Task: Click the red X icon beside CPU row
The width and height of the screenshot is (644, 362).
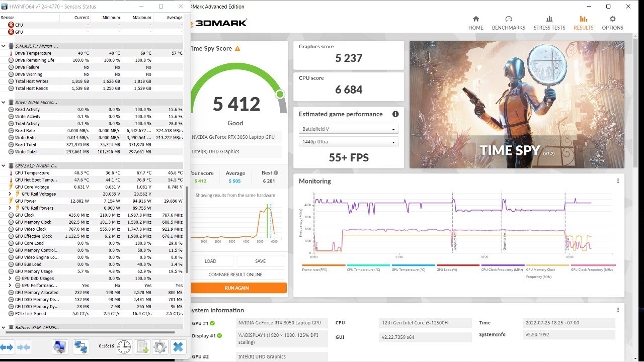Action: tap(11, 25)
